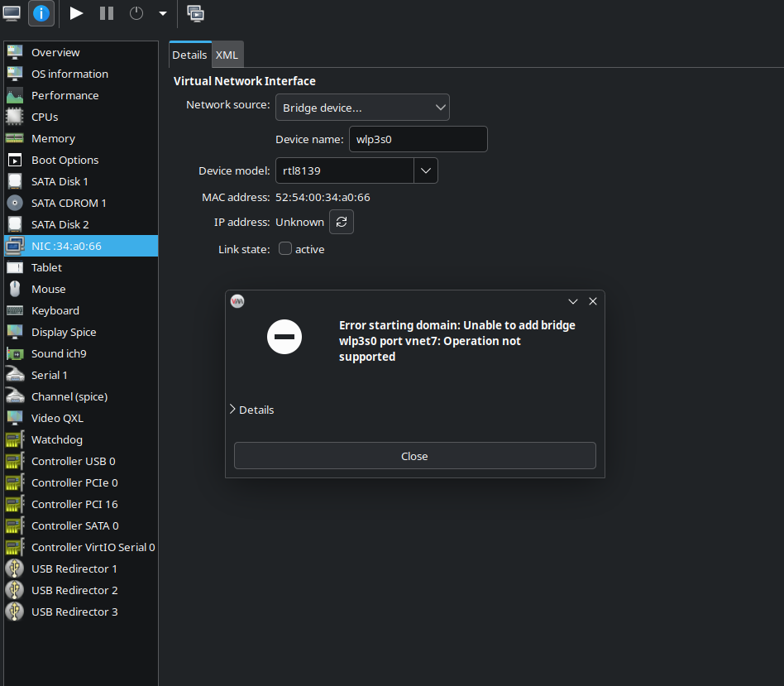Open the Network source Bridge device dropdown
The width and height of the screenshot is (784, 686).
pyautogui.click(x=362, y=108)
